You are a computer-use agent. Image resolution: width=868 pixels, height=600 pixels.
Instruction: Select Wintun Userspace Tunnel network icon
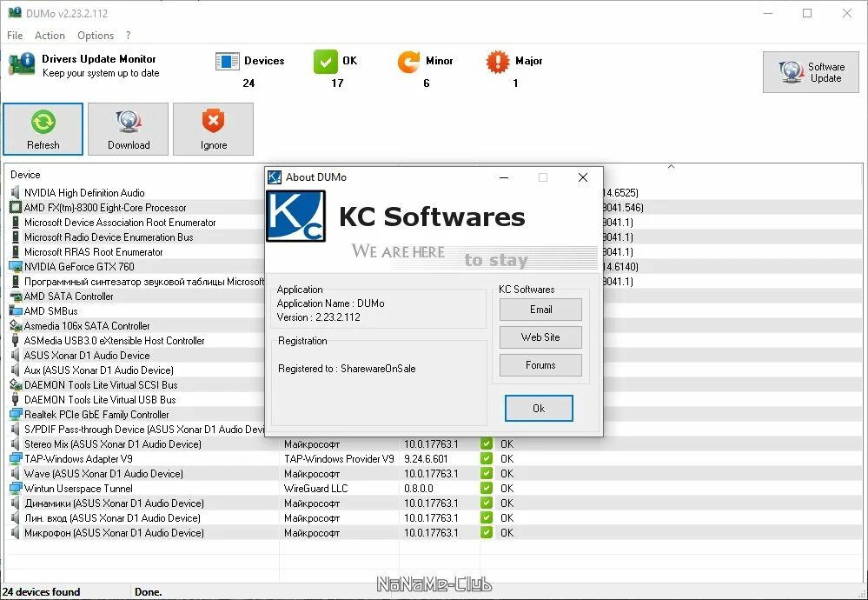(16, 489)
